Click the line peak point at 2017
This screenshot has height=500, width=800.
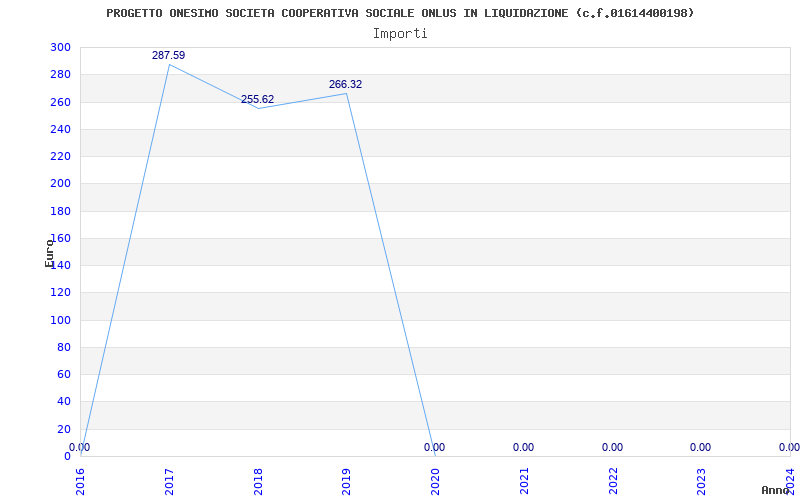pyautogui.click(x=169, y=65)
